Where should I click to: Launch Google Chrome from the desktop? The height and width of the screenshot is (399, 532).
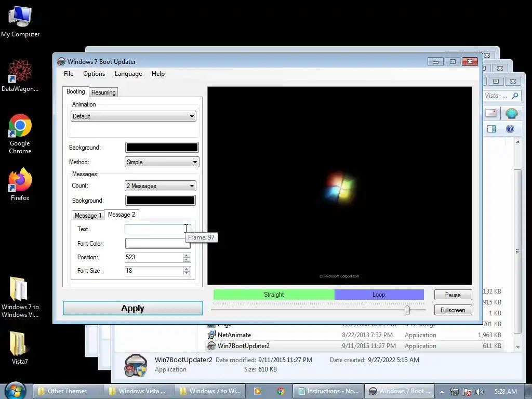[20, 134]
